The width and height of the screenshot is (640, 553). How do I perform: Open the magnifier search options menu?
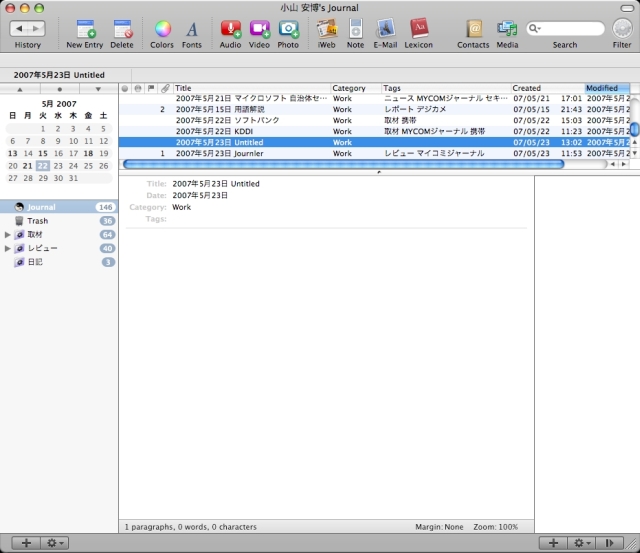[x=534, y=29]
